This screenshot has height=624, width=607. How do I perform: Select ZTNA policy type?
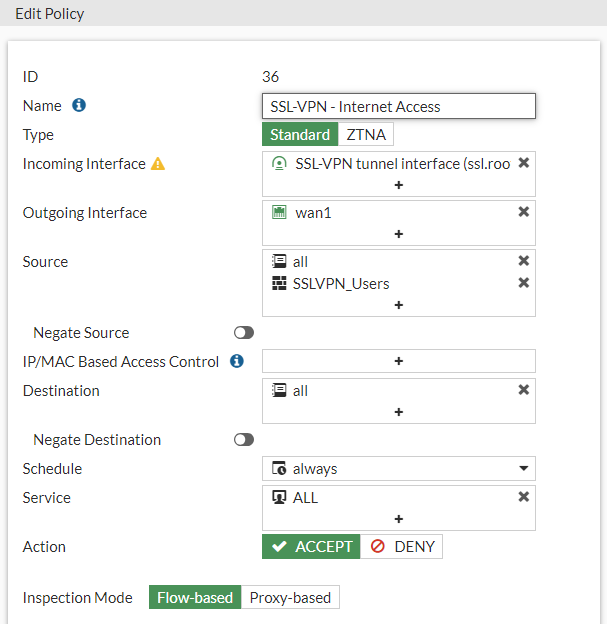pos(366,135)
